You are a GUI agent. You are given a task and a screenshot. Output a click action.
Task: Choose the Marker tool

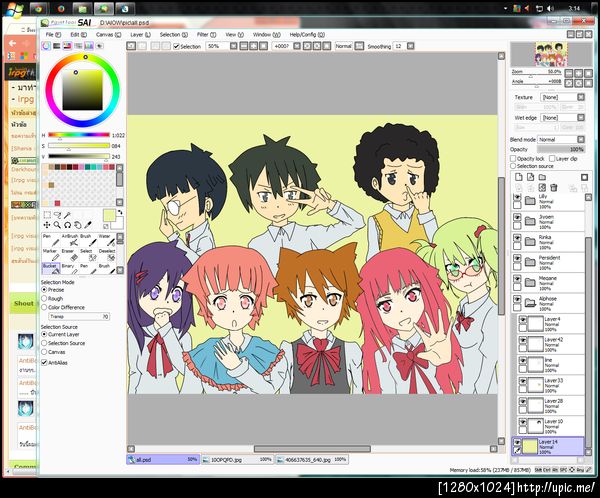(51, 255)
